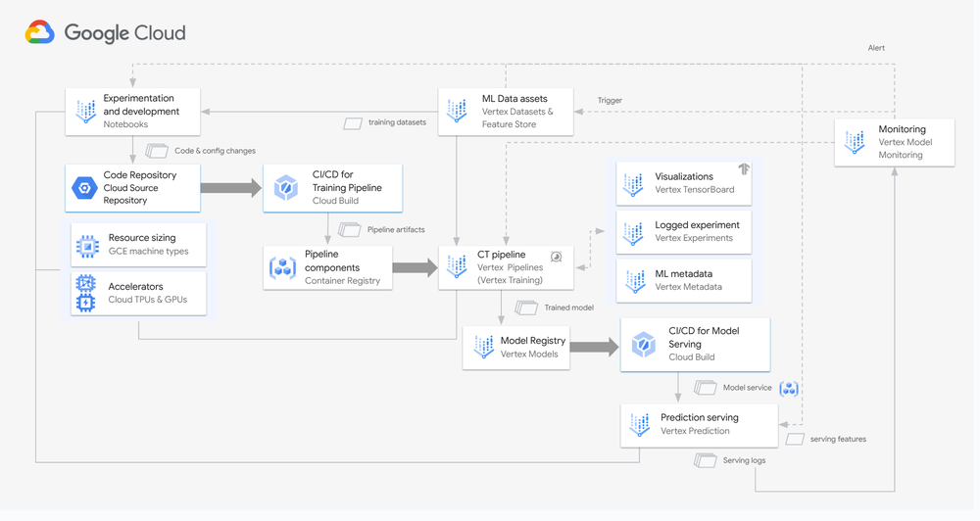Click the Trigger label
Screen dimensions: 980x521
[x=610, y=100]
